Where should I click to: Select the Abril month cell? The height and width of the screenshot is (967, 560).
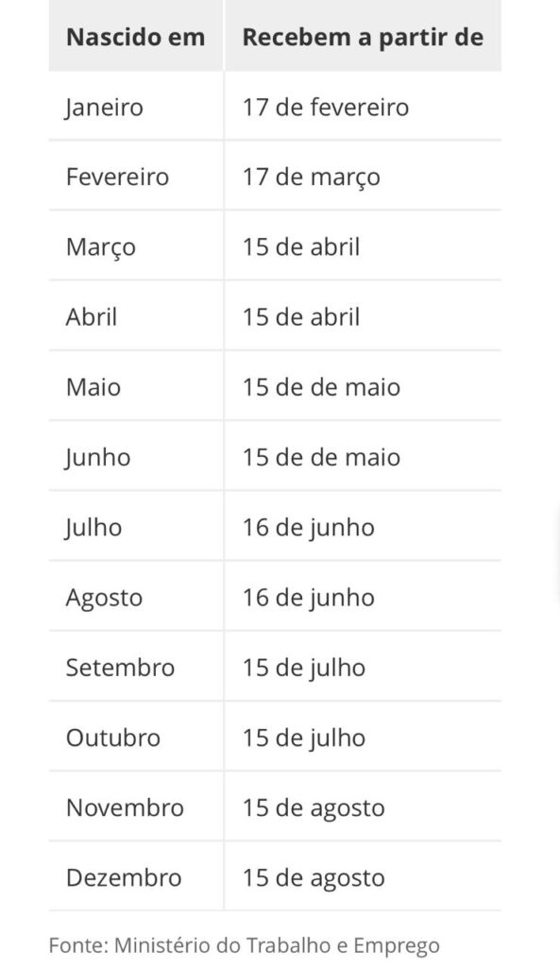[x=135, y=317]
